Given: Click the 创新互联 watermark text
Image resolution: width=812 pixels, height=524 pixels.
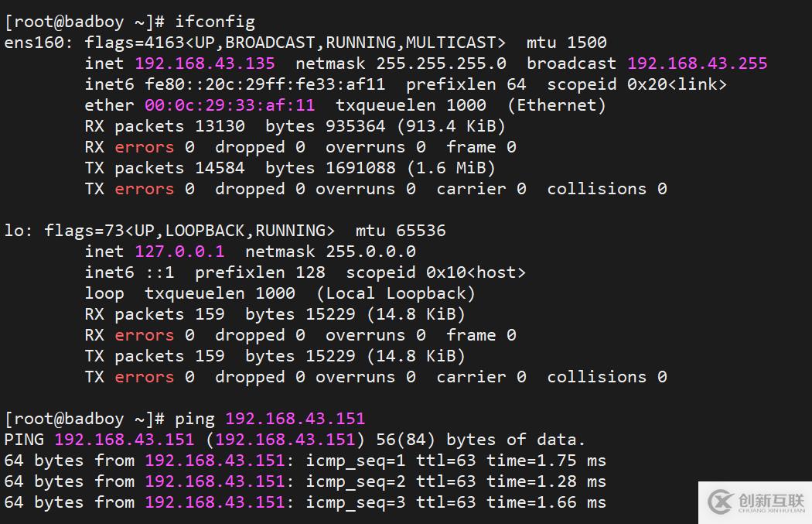Looking at the screenshot, I should click(771, 501).
